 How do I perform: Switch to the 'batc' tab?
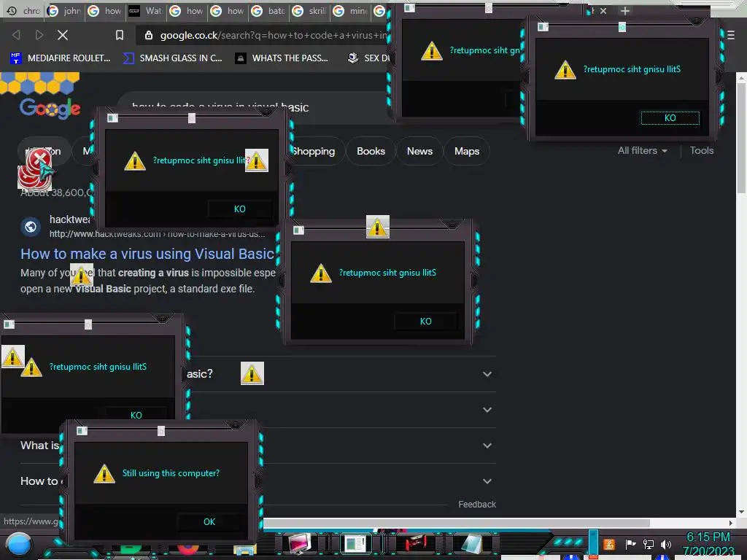[x=269, y=10]
